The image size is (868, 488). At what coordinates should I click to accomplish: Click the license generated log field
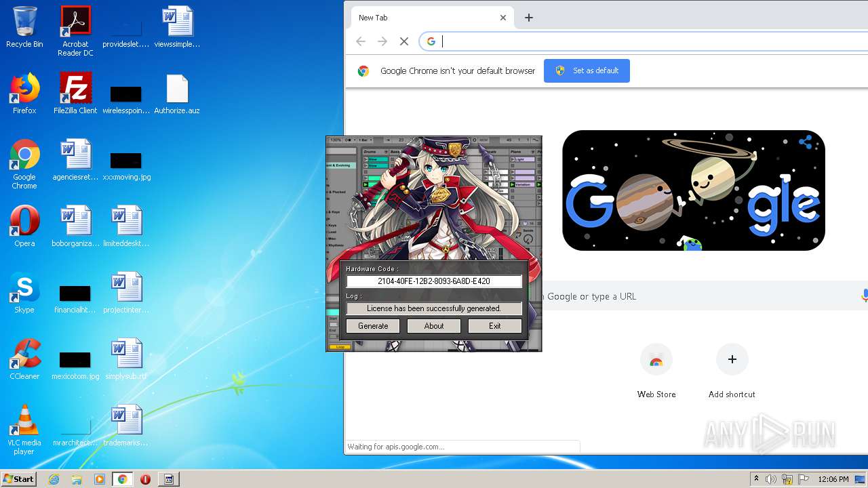(x=434, y=308)
